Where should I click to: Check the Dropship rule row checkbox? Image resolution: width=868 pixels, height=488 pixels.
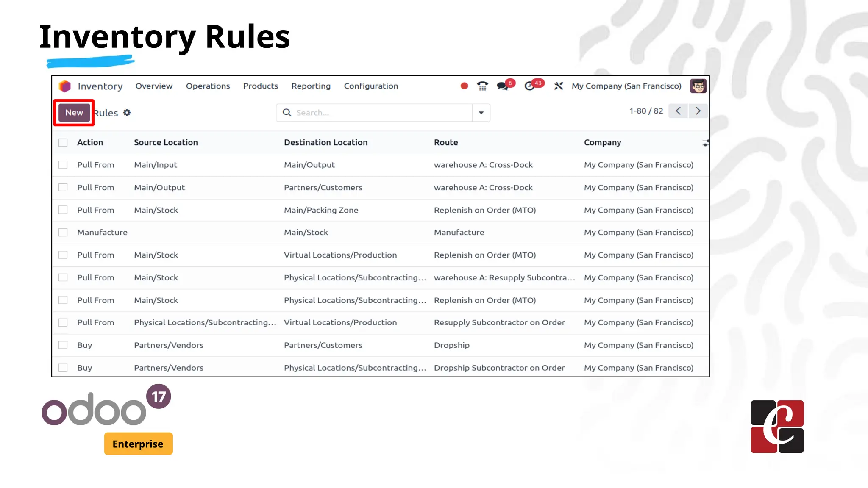coord(63,345)
